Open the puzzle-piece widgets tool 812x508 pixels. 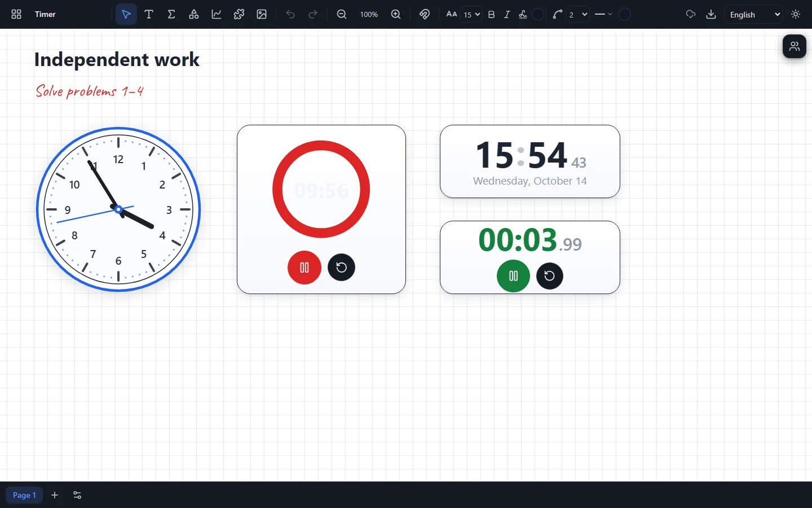[239, 14]
